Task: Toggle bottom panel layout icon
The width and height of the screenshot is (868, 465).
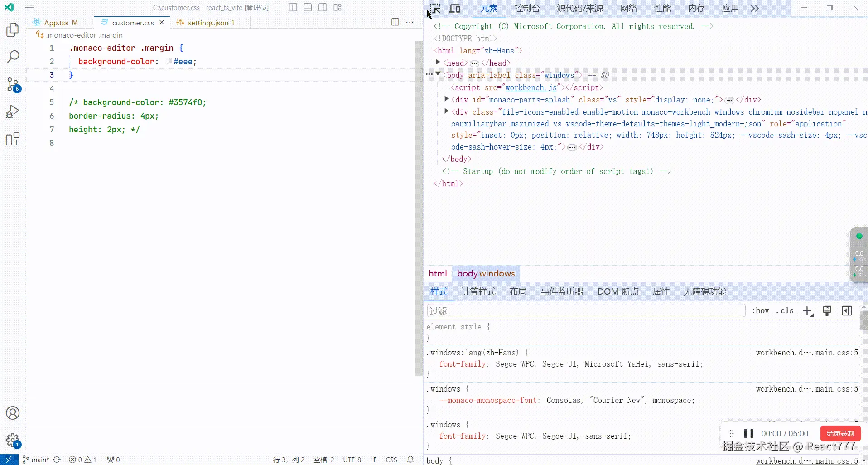Action: pos(308,7)
